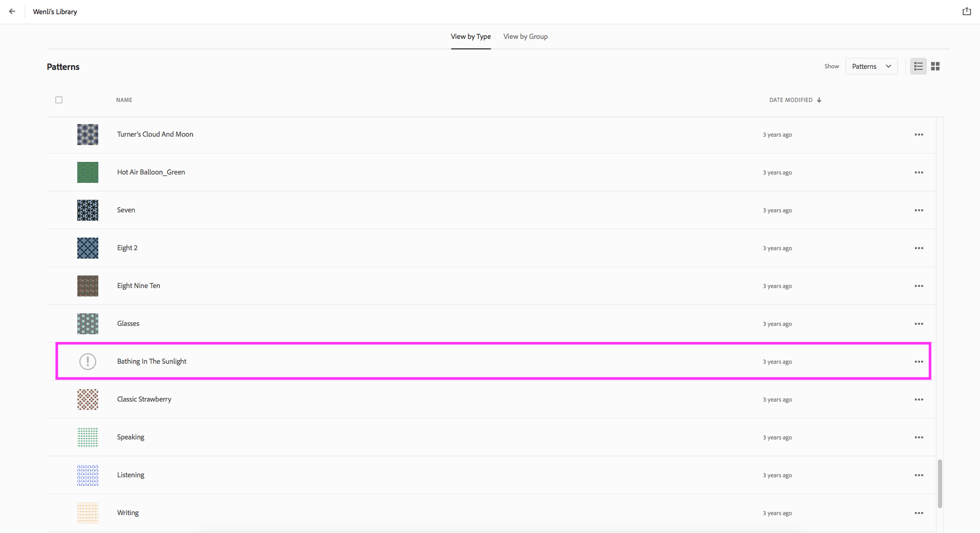Open the Seven pattern thumbnail

coord(88,210)
